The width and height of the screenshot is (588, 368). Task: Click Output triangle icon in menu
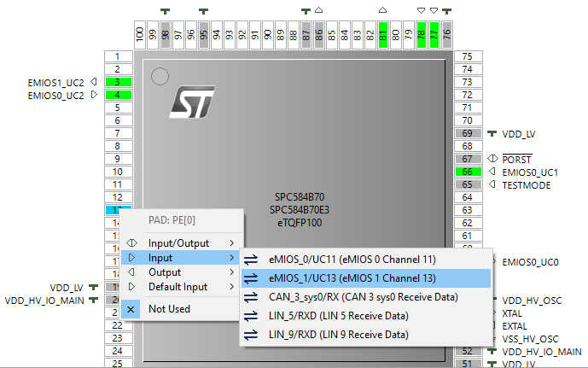(x=131, y=272)
